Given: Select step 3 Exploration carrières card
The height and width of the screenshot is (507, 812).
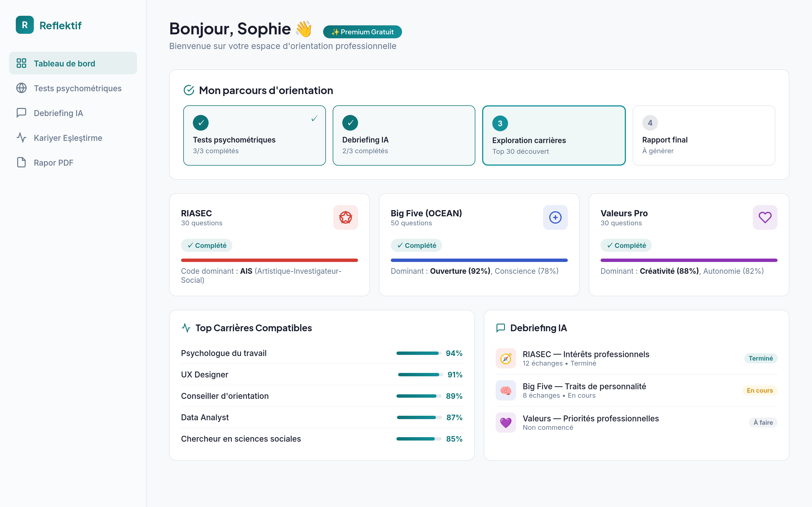Looking at the screenshot, I should (554, 135).
